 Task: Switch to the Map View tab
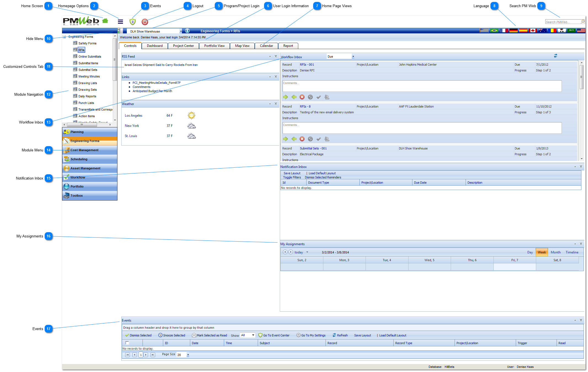pos(242,46)
